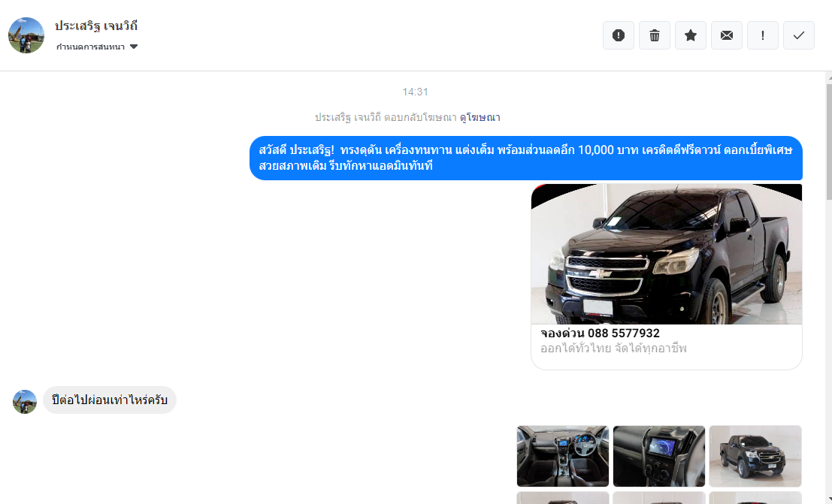Screen dimensions: 832x504
Task: Star this conversation as follow up
Action: pos(690,35)
